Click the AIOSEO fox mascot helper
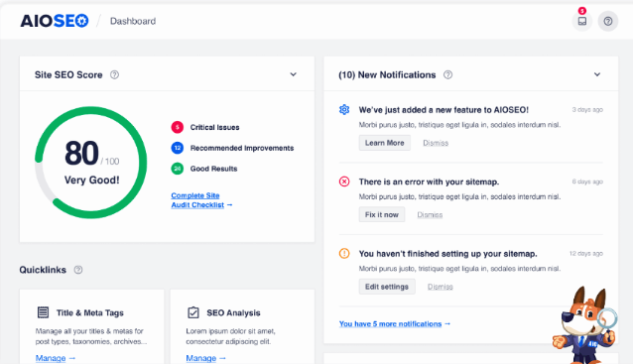The width and height of the screenshot is (633, 364). point(585,325)
